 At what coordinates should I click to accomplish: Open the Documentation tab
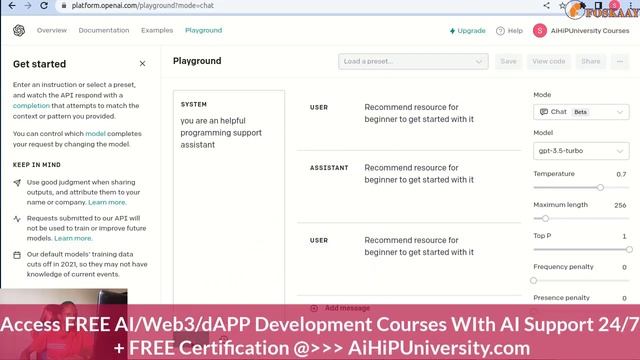click(104, 30)
